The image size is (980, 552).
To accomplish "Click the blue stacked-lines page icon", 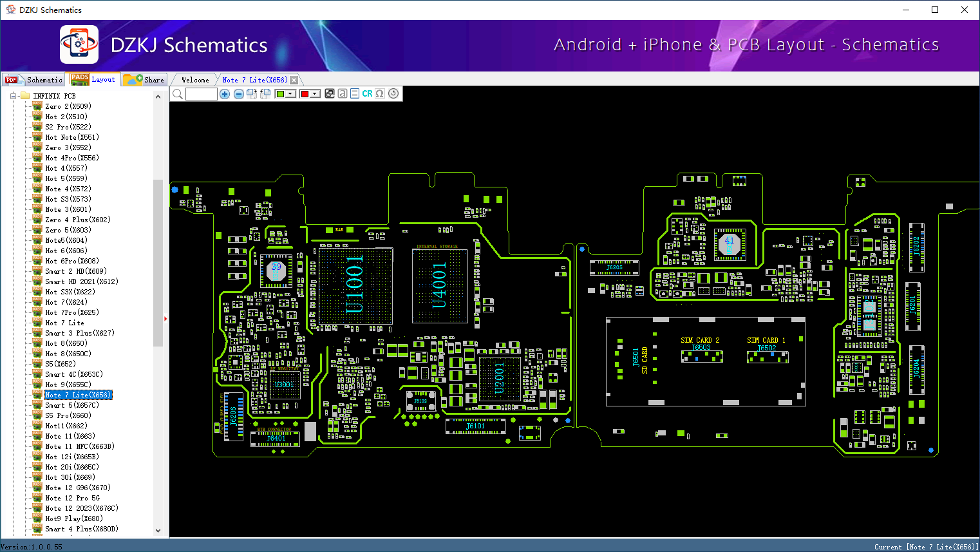I will [355, 93].
